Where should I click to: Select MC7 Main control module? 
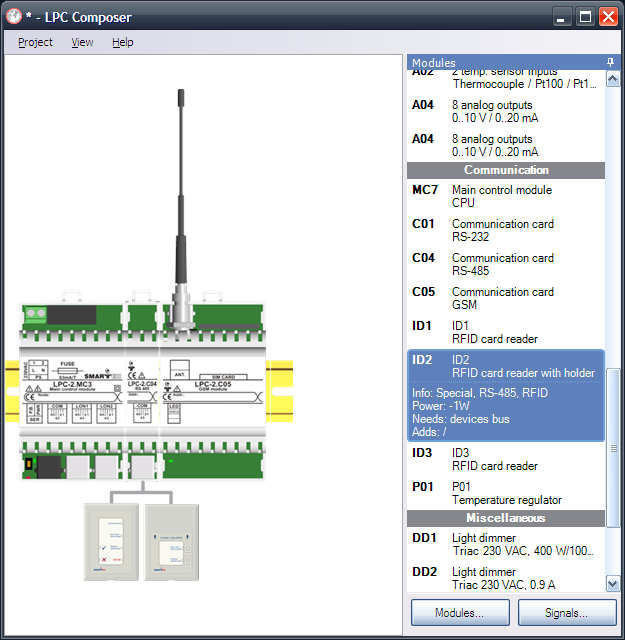point(506,196)
